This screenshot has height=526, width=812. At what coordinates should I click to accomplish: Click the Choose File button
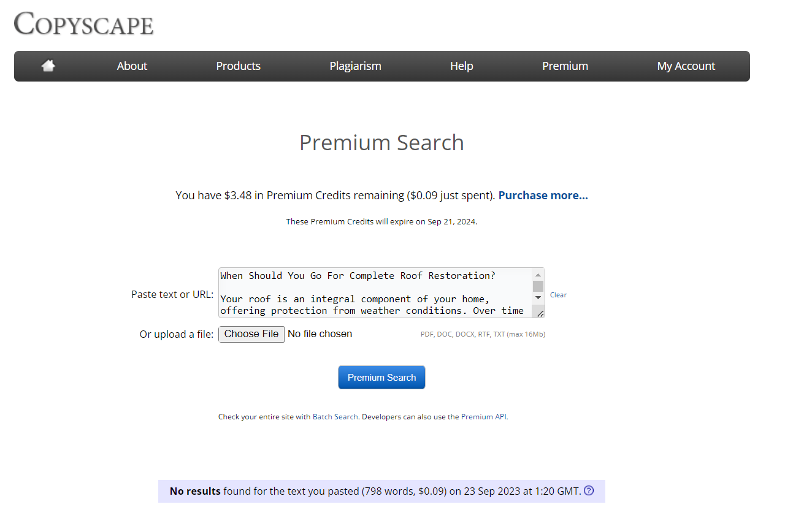tap(251, 334)
